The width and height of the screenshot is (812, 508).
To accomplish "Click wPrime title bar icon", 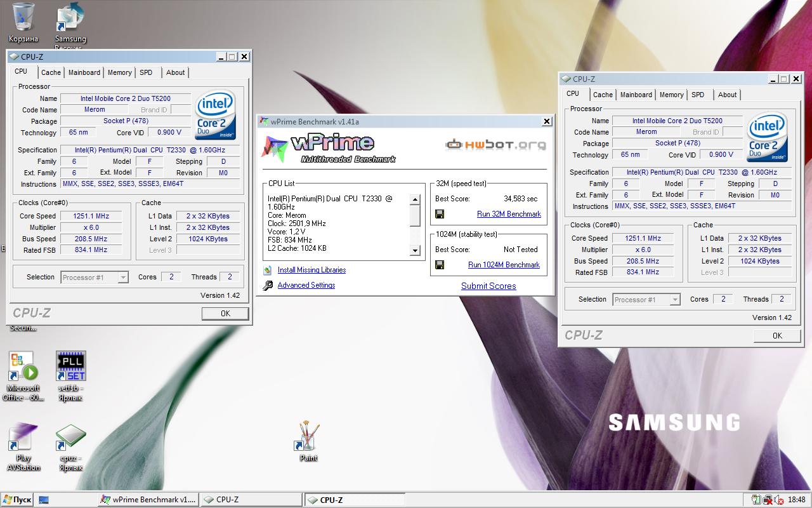I will (x=264, y=121).
